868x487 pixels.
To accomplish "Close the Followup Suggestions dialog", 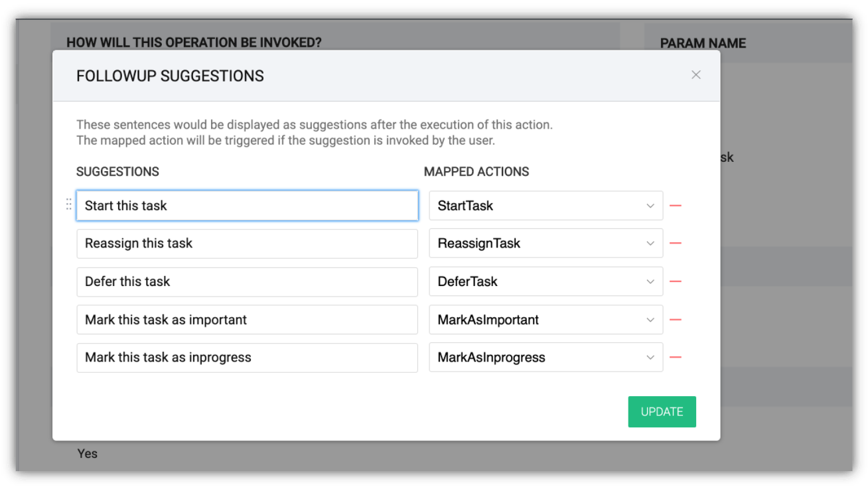I will [x=695, y=75].
